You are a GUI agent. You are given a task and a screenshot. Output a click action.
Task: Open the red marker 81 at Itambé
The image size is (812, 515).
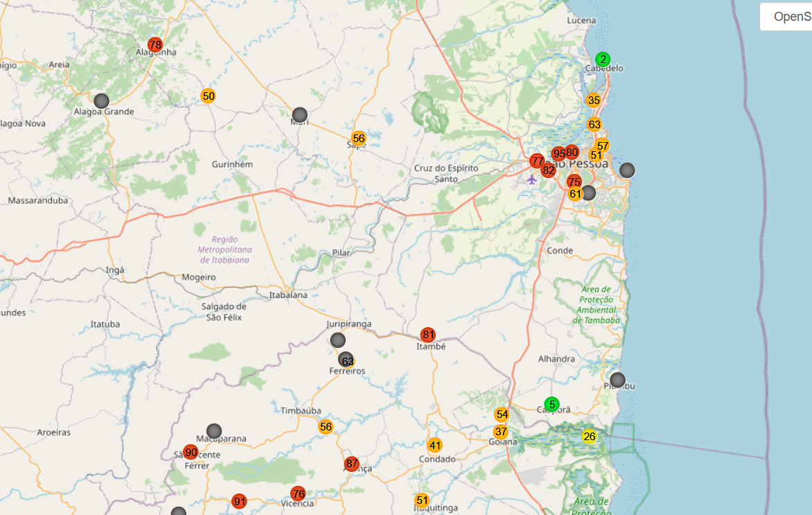427,335
